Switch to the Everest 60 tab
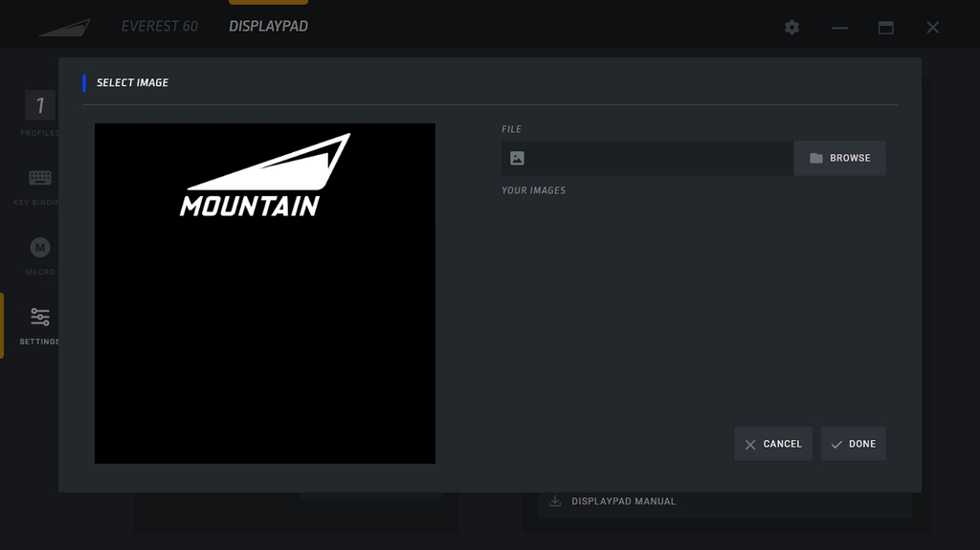Viewport: 980px width, 550px height. pos(160,26)
